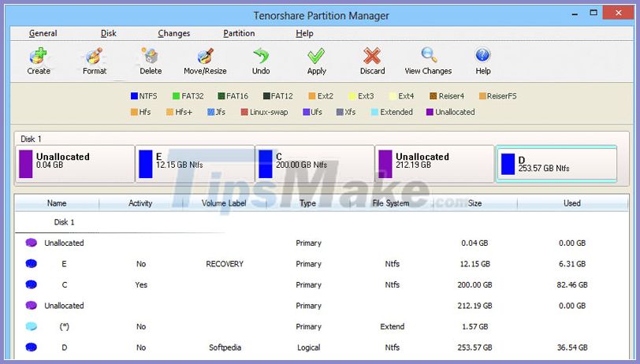Open the Changes menu
This screenshot has height=364, width=640.
coord(174,33)
